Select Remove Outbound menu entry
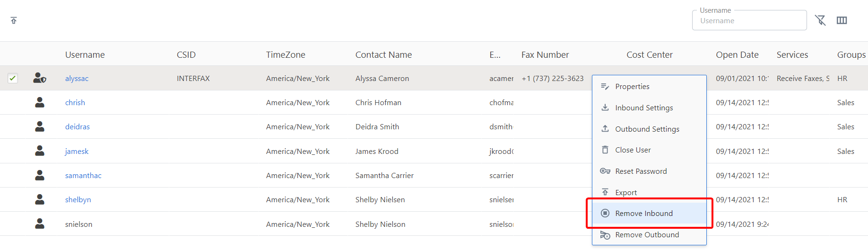Viewport: 868px width, 251px height. tap(647, 235)
